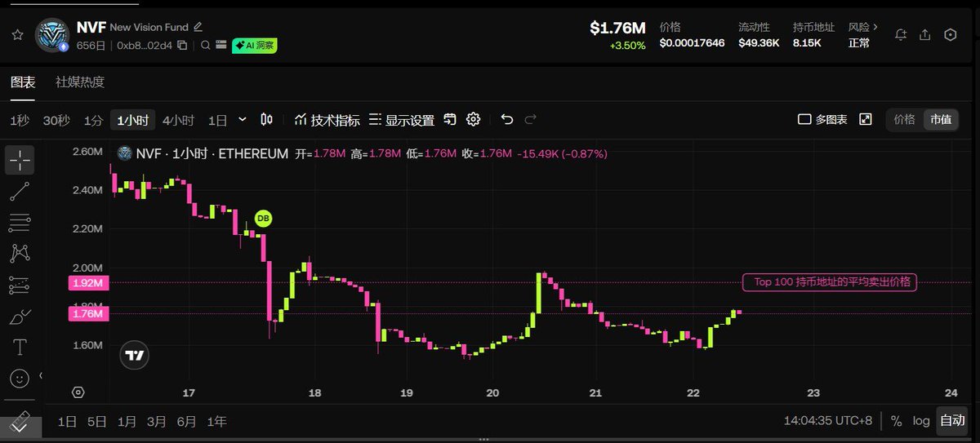The image size is (980, 443).
Task: Click the NVF token logo
Action: 51,34
